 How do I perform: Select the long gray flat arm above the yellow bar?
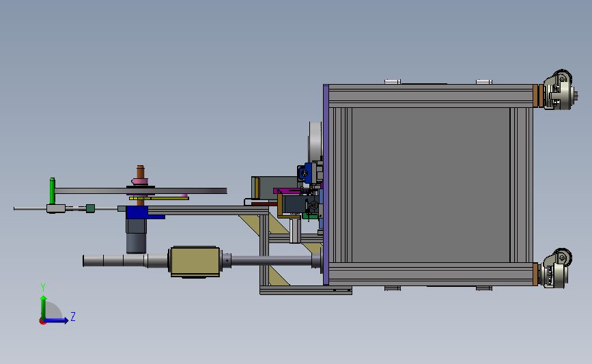pos(141,191)
